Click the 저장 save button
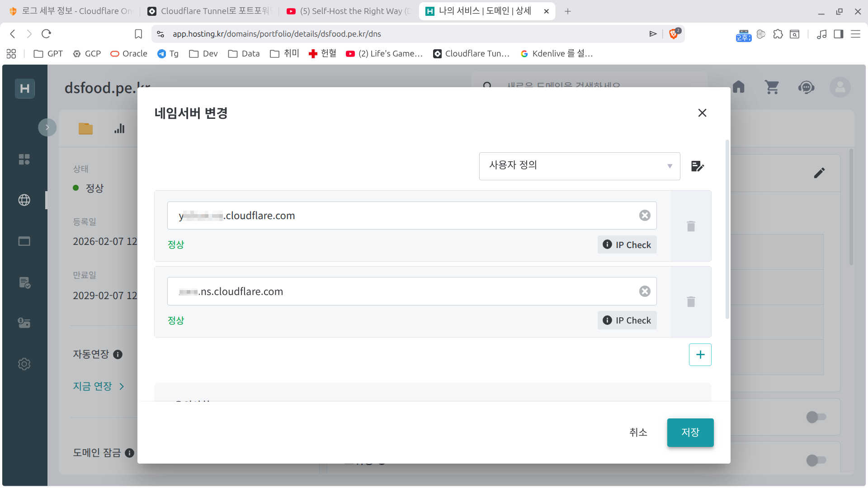The height and width of the screenshot is (488, 868). (690, 432)
